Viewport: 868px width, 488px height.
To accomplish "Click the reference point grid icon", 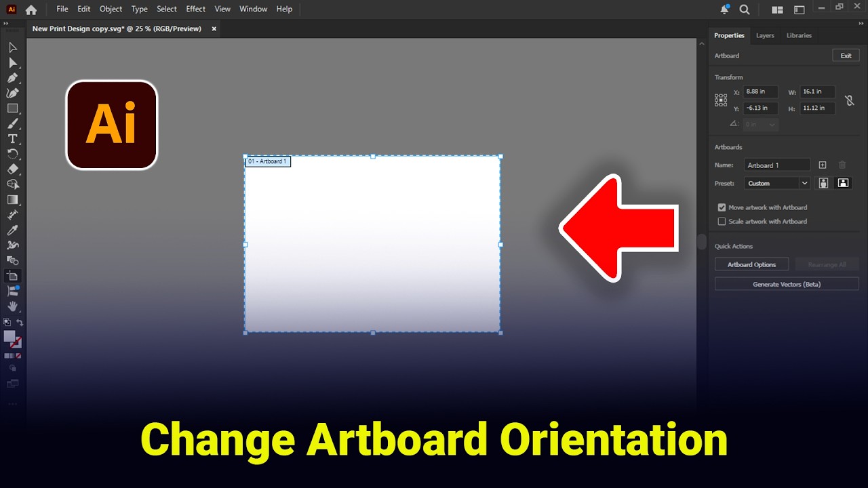I will [x=721, y=100].
